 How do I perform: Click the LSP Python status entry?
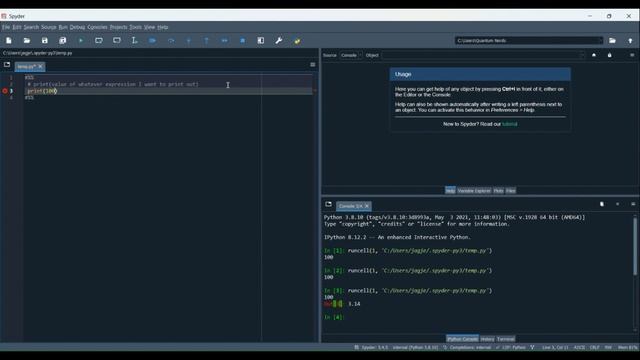click(x=511, y=347)
